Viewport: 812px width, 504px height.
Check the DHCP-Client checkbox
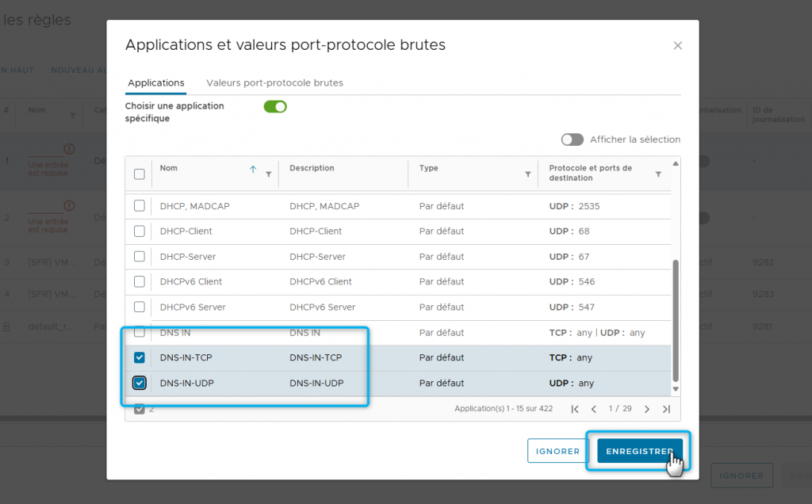pyautogui.click(x=140, y=231)
